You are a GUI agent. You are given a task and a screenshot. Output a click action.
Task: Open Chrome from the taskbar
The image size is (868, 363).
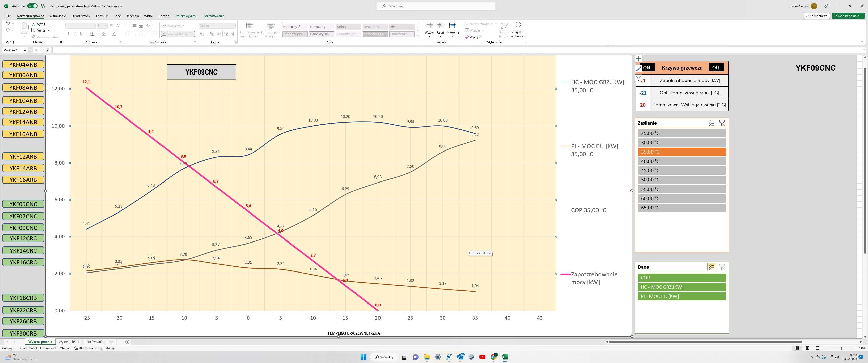pos(493,357)
